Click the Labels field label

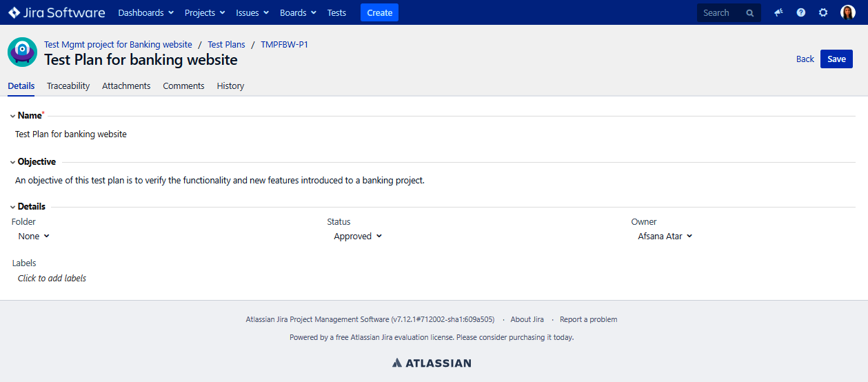(24, 263)
